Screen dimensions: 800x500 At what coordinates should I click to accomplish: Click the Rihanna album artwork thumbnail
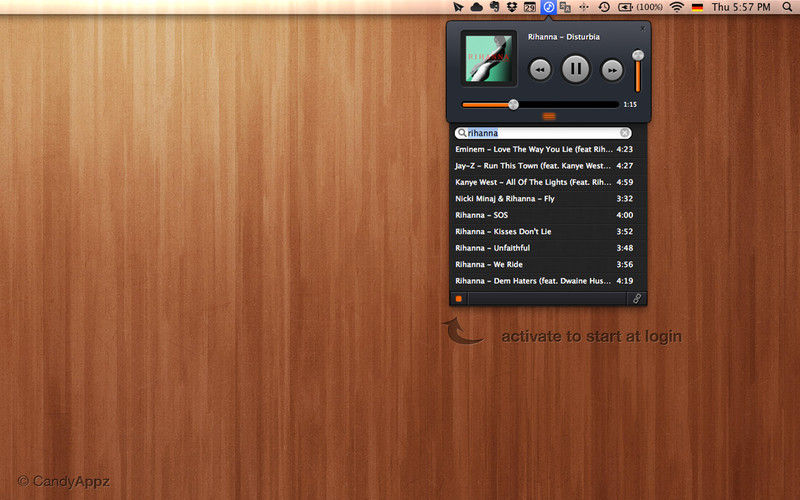pyautogui.click(x=489, y=58)
